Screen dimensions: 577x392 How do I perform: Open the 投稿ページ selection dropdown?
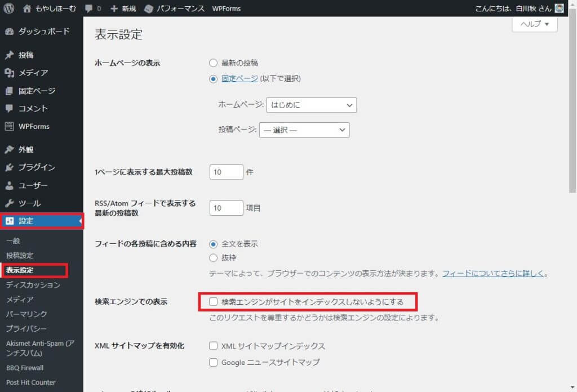pyautogui.click(x=304, y=130)
